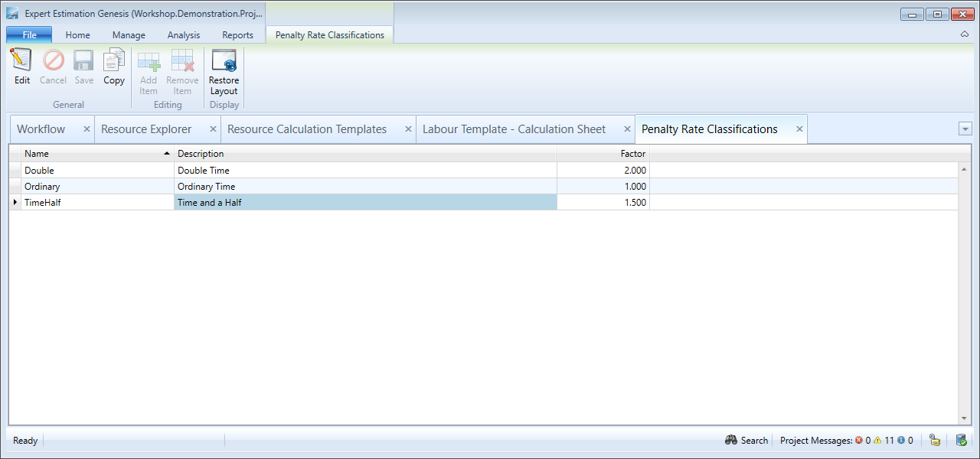This screenshot has width=980, height=459.
Task: Click the Project Messages error count
Action: pyautogui.click(x=863, y=441)
